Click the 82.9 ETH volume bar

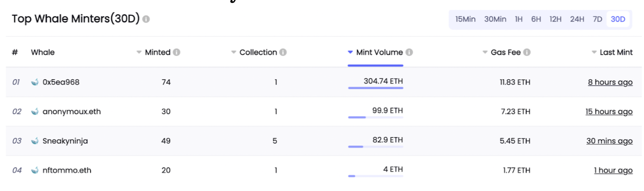(x=376, y=147)
